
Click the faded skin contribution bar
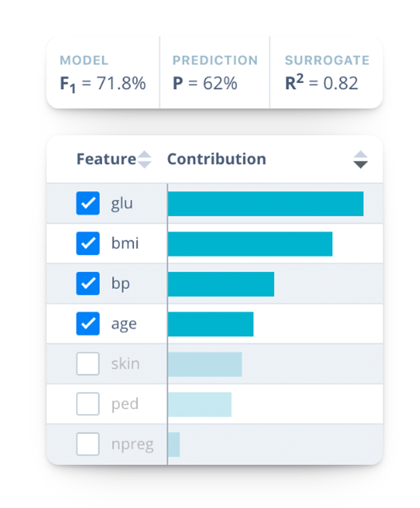point(205,364)
